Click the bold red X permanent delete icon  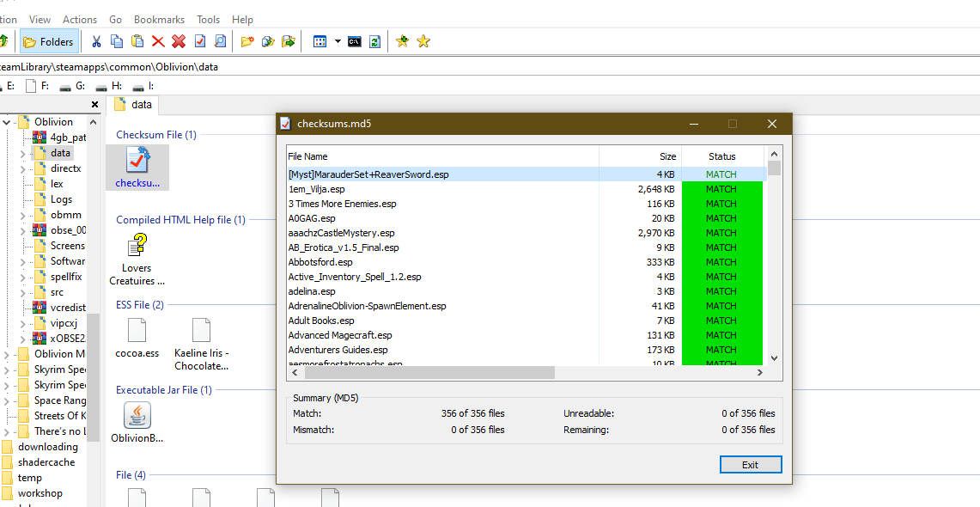179,42
